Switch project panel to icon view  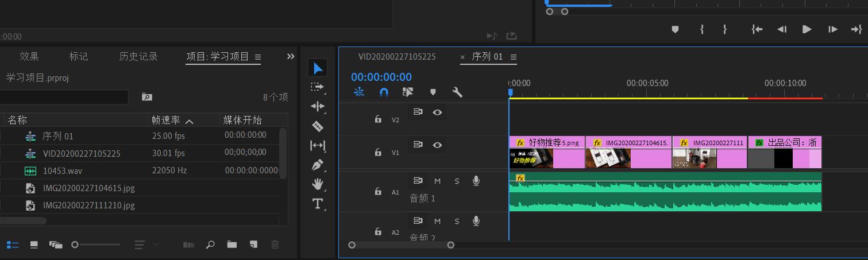point(34,245)
